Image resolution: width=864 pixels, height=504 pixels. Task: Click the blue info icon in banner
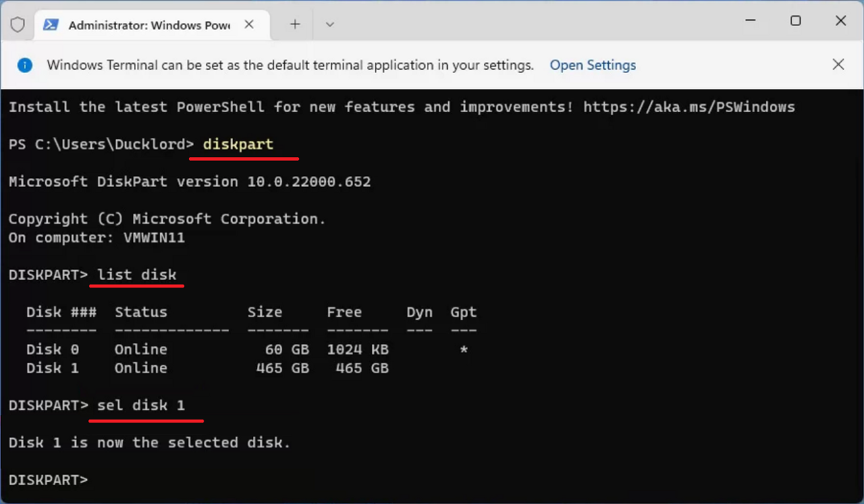24,65
